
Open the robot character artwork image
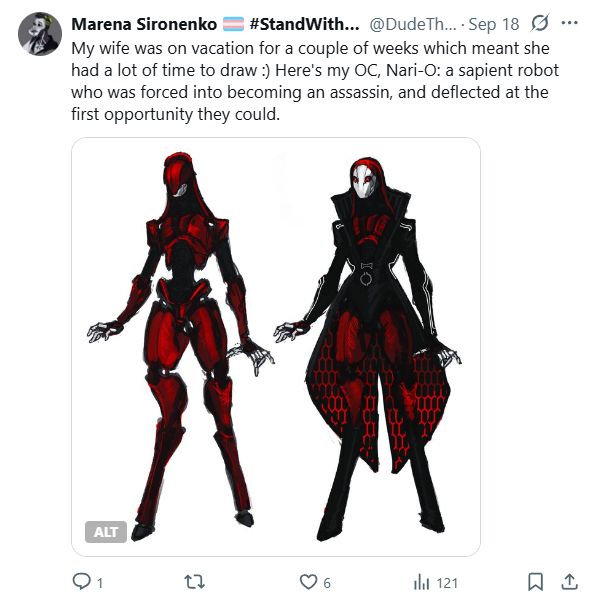(276, 347)
